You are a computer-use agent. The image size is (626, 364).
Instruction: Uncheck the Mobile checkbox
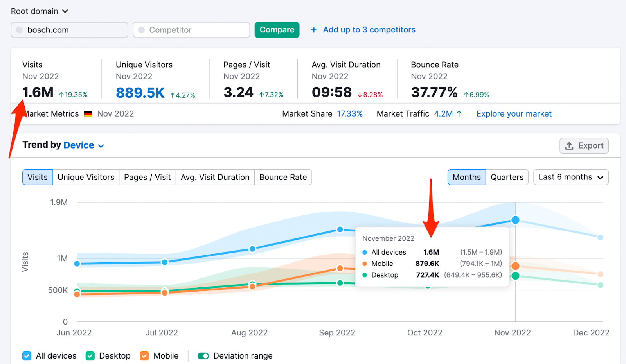pos(144,356)
